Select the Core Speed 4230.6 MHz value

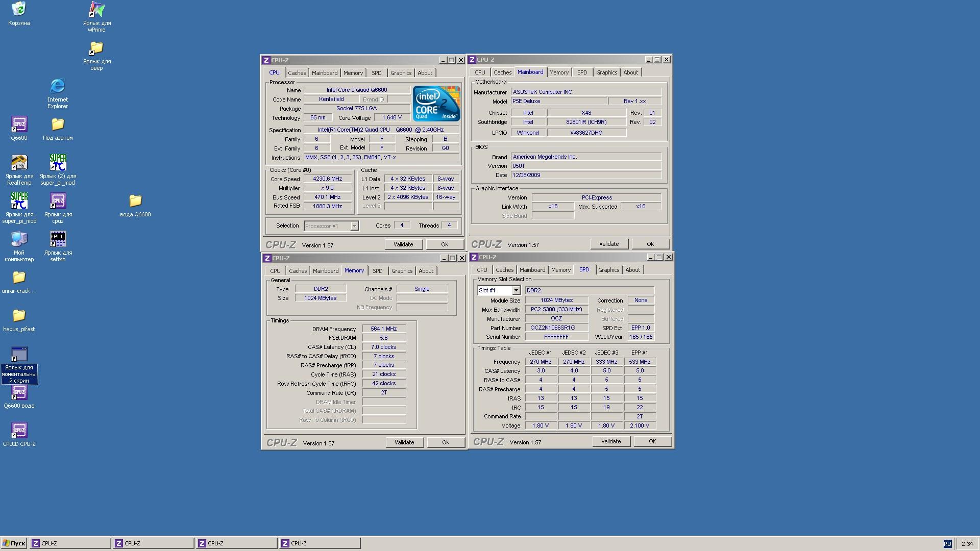pyautogui.click(x=328, y=179)
